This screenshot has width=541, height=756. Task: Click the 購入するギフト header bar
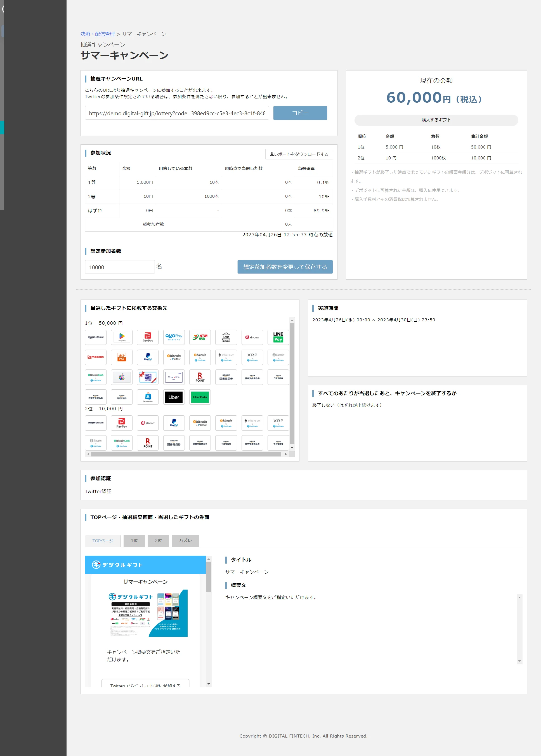[x=436, y=120]
